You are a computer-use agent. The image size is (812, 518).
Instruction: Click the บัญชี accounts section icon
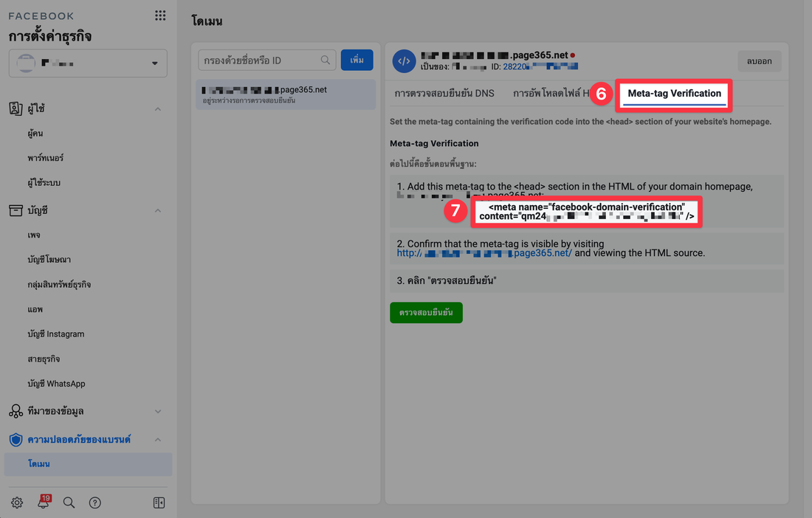point(16,210)
